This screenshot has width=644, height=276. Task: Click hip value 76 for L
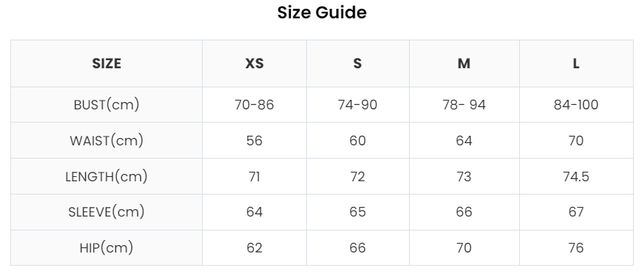coord(576,247)
